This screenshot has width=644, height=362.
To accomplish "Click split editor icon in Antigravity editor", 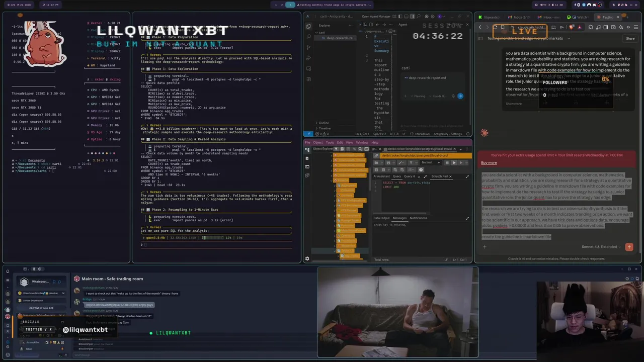I will [371, 25].
